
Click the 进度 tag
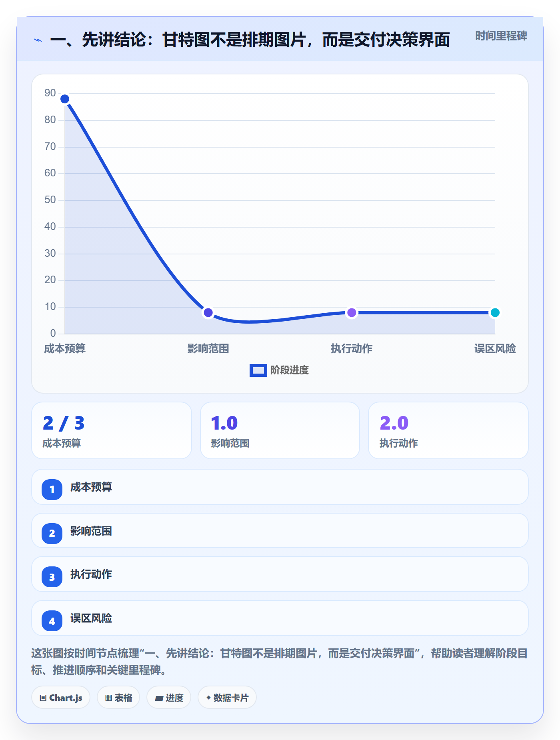click(169, 698)
